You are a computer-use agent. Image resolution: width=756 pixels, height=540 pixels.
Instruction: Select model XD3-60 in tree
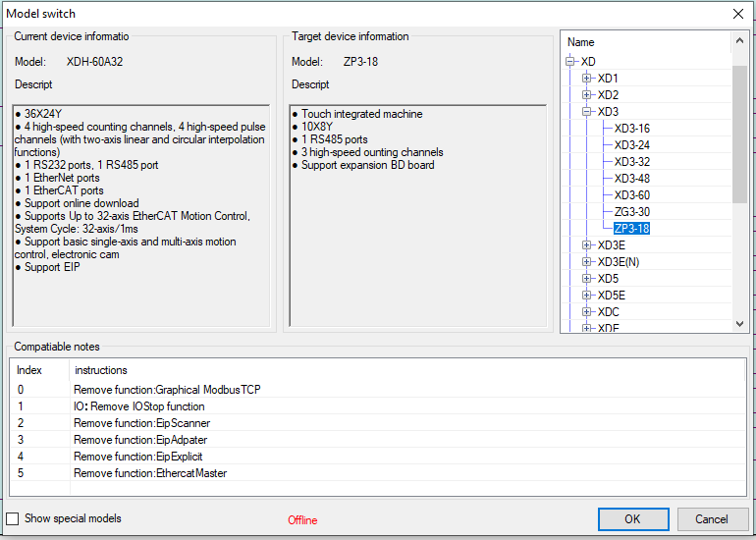(631, 195)
